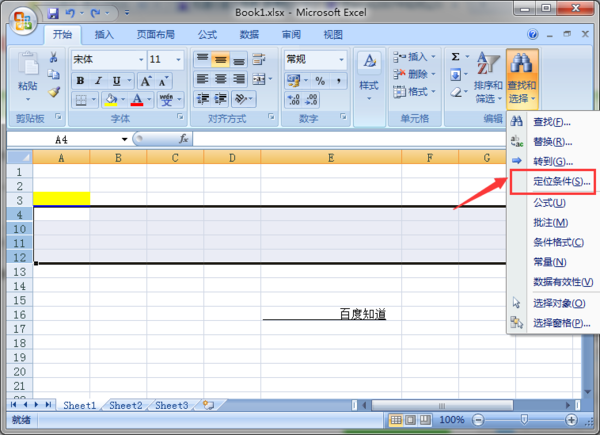The height and width of the screenshot is (435, 600).
Task: Switch to the Sheet2 worksheet tab
Action: click(x=126, y=405)
